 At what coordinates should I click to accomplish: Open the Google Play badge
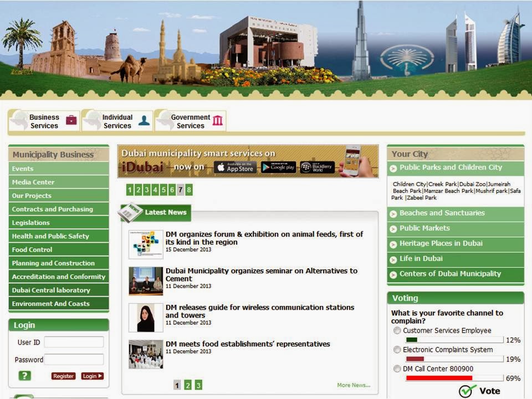click(x=278, y=167)
